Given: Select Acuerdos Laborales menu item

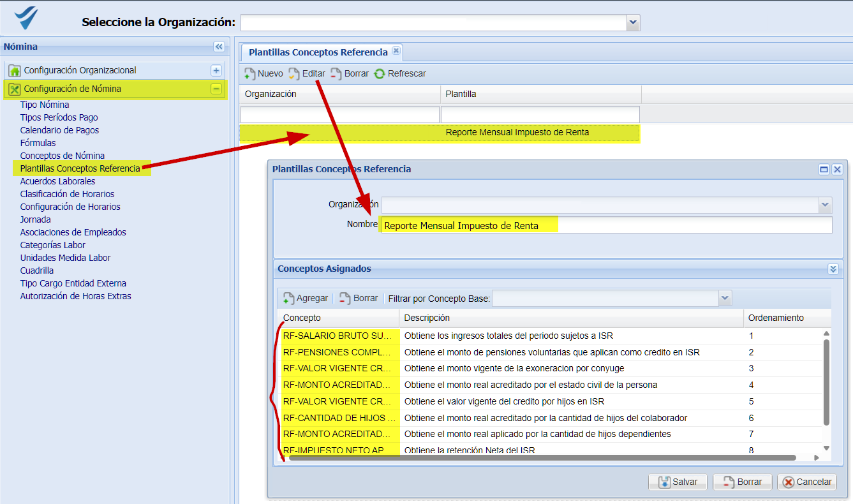Looking at the screenshot, I should tap(57, 181).
